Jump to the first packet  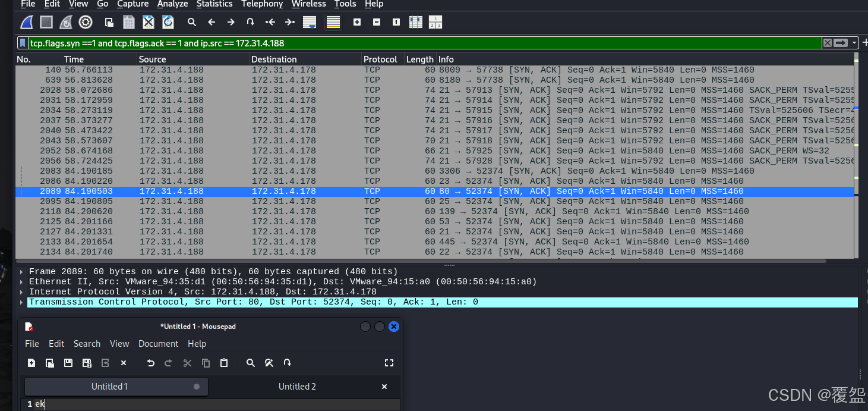270,22
